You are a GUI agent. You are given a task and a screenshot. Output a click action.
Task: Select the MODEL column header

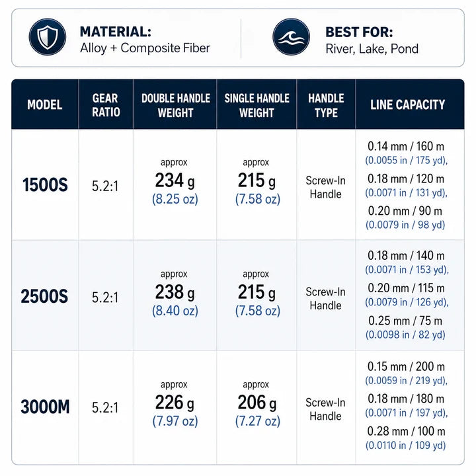click(45, 104)
